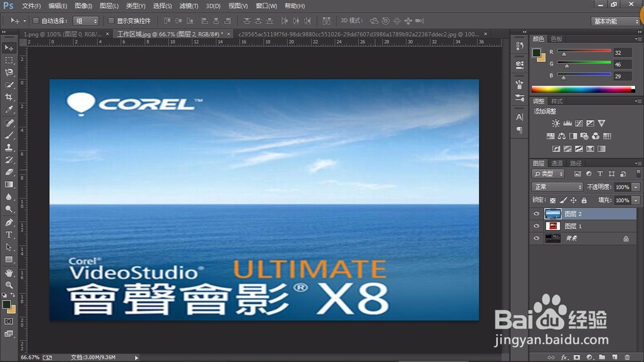
Task: Add Brightness/Contrast adjustment
Action: click(x=556, y=123)
